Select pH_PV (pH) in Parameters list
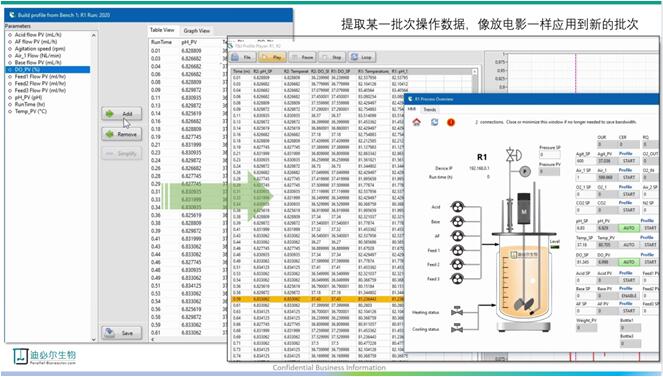 (28, 97)
